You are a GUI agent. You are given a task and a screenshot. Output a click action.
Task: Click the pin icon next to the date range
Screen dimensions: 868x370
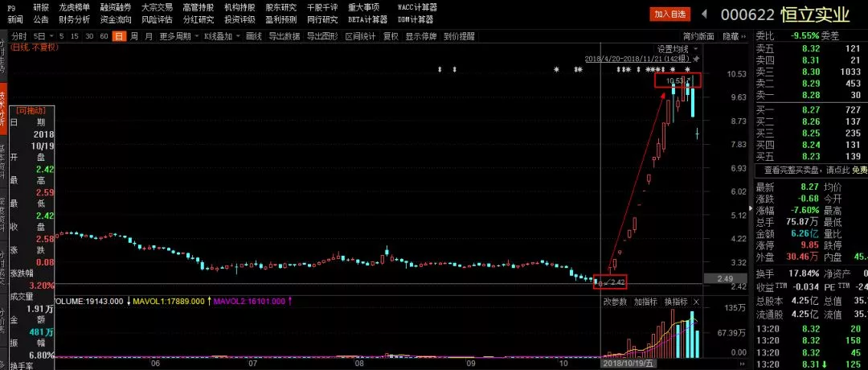[x=696, y=59]
